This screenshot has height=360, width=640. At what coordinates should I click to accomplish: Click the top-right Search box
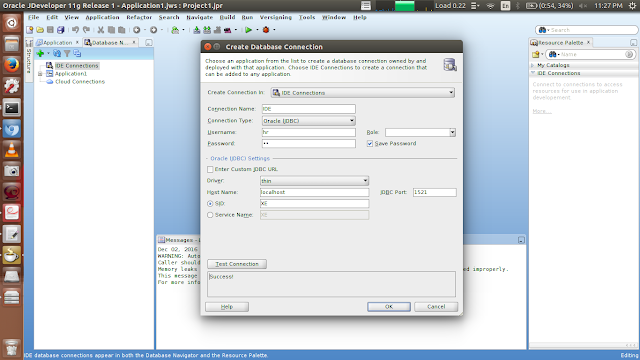pos(587,30)
